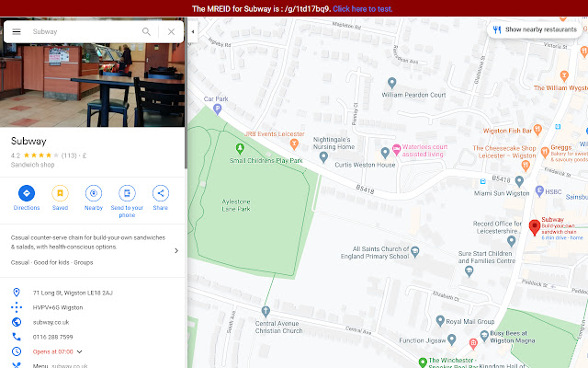Open the subway.co.uk website link
The height and width of the screenshot is (368, 588).
pyautogui.click(x=51, y=322)
